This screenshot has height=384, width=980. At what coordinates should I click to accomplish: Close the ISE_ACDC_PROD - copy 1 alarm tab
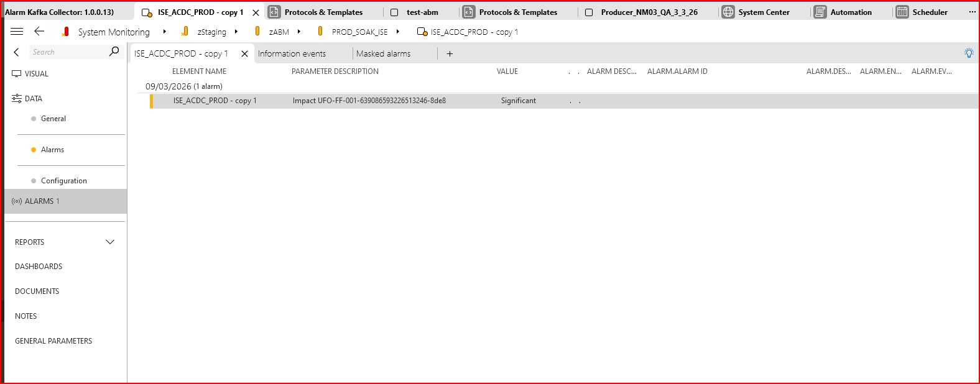244,54
